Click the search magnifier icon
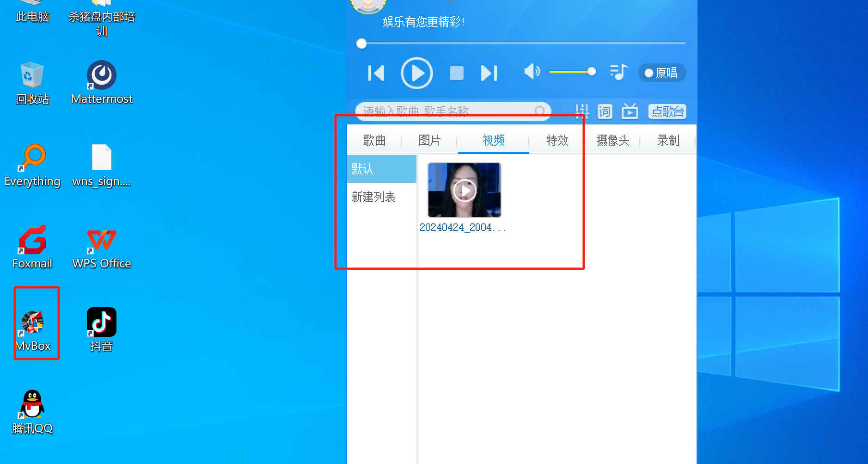Screen dimensions: 868x464 point(539,111)
